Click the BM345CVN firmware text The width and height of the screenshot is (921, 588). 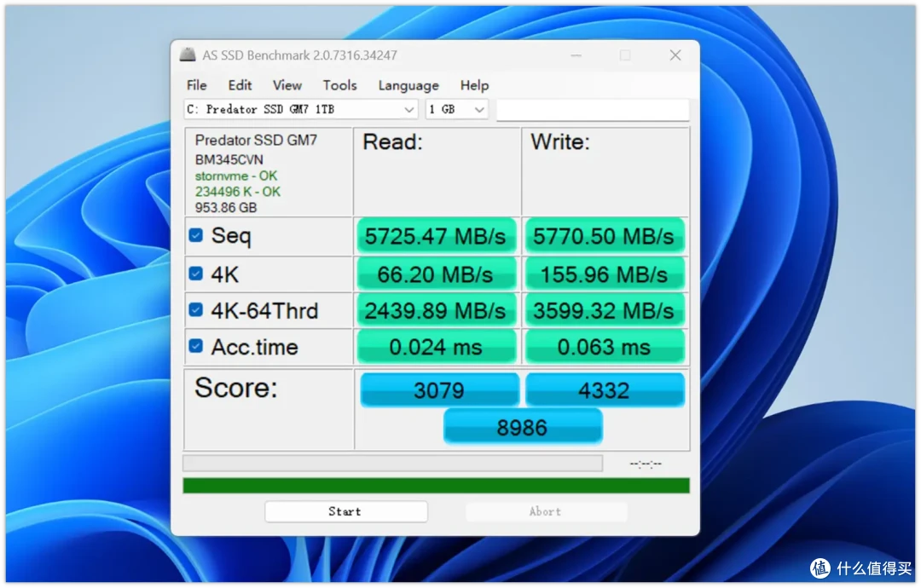[229, 159]
